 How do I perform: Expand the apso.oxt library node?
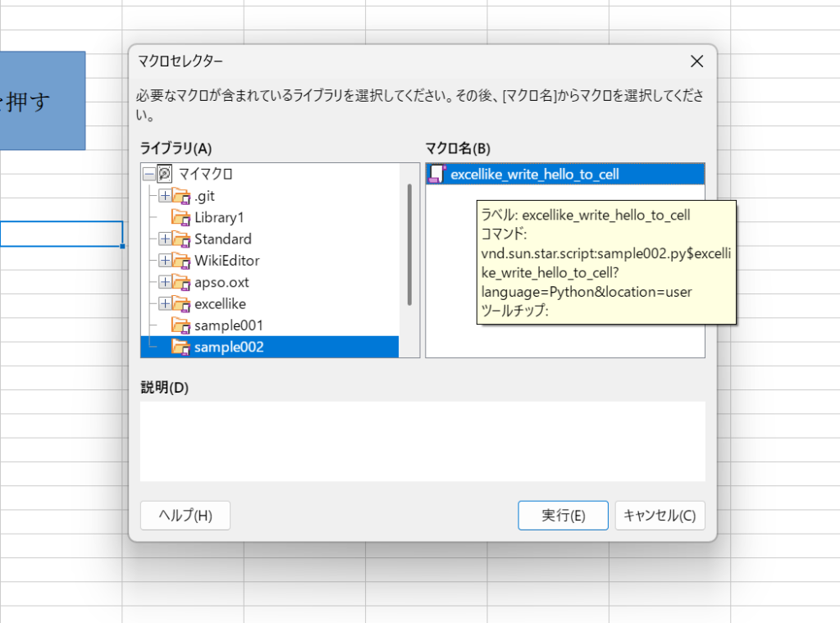(x=164, y=282)
